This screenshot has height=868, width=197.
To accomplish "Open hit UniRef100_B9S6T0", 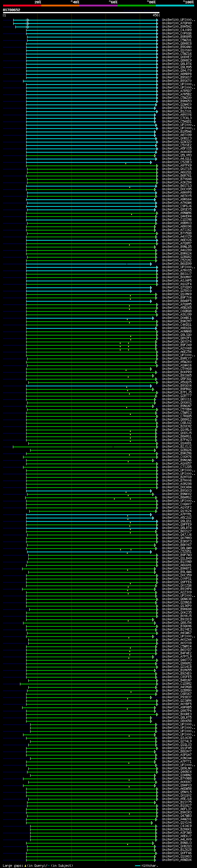I will tap(177, 81).
